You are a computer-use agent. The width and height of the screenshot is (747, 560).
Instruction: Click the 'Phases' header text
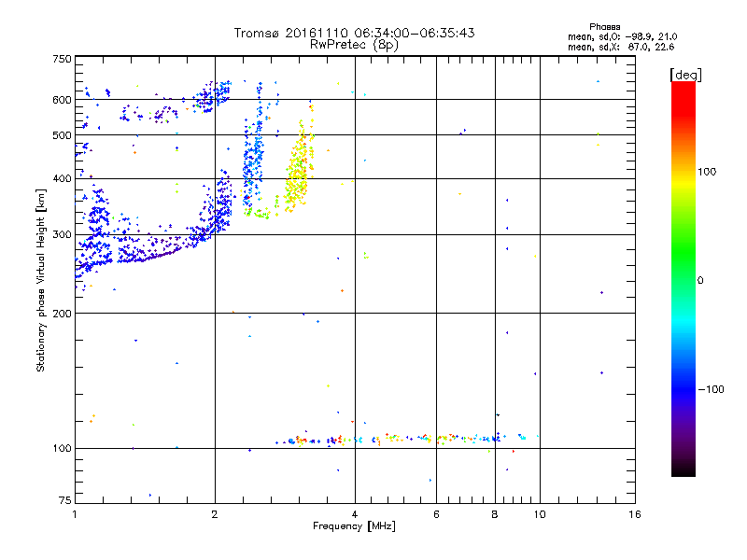pyautogui.click(x=604, y=27)
